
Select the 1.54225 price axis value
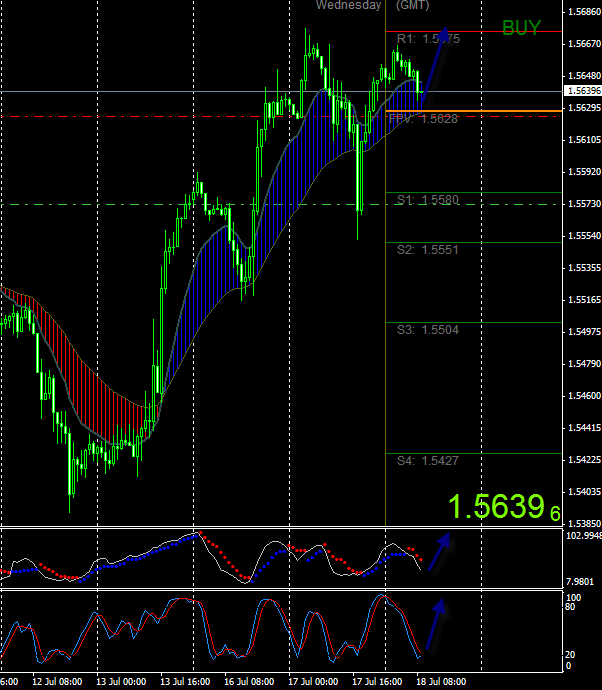coord(584,460)
